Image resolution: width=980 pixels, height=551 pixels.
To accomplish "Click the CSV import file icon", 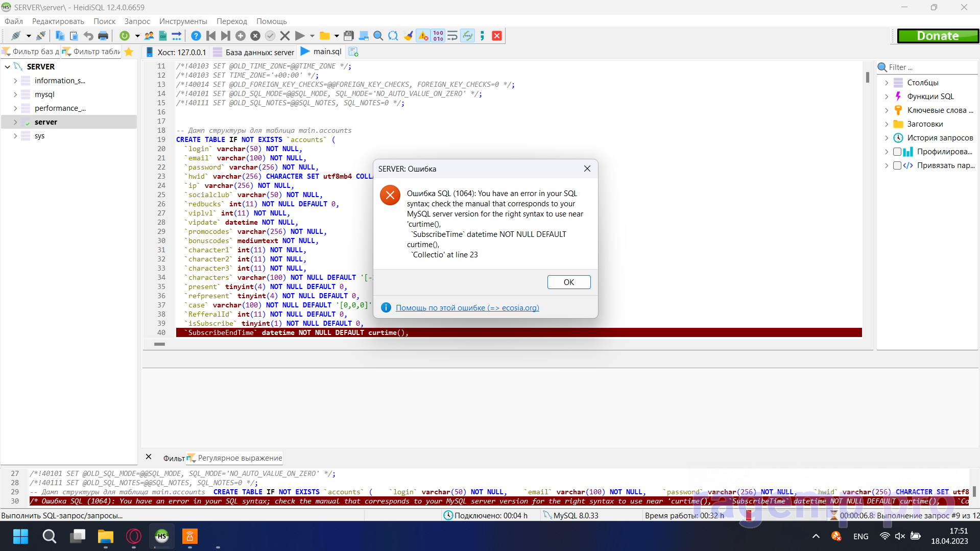I will tap(163, 36).
